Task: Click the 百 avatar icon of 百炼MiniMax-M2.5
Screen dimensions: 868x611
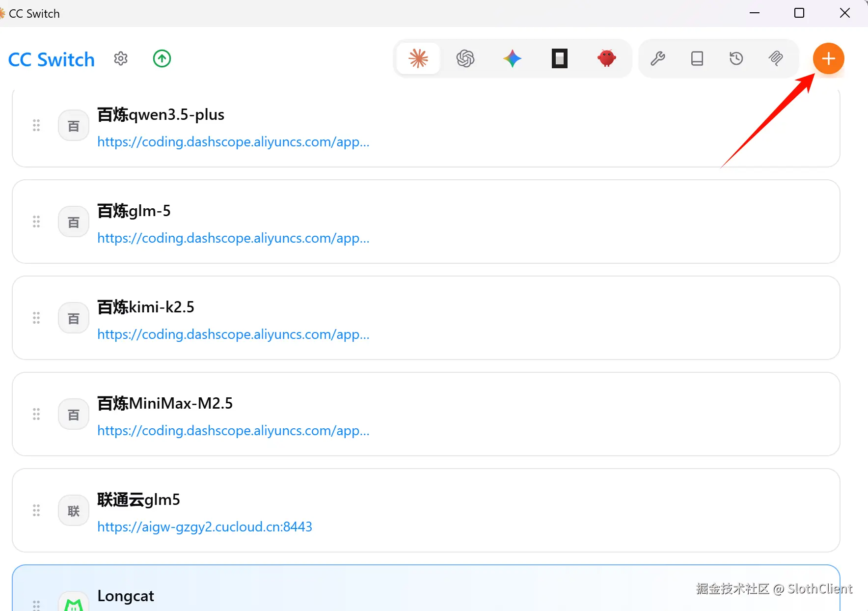Action: (x=74, y=414)
